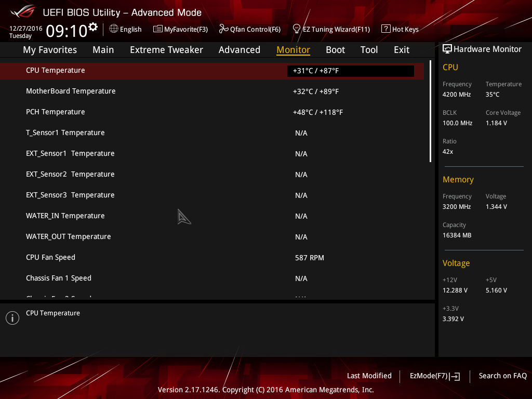This screenshot has width=532, height=399.
Task: Click Memory capacity 16384 MB
Action: pyautogui.click(x=457, y=235)
